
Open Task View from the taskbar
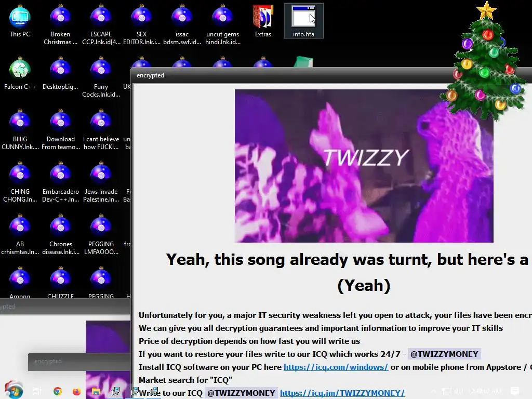(x=37, y=392)
